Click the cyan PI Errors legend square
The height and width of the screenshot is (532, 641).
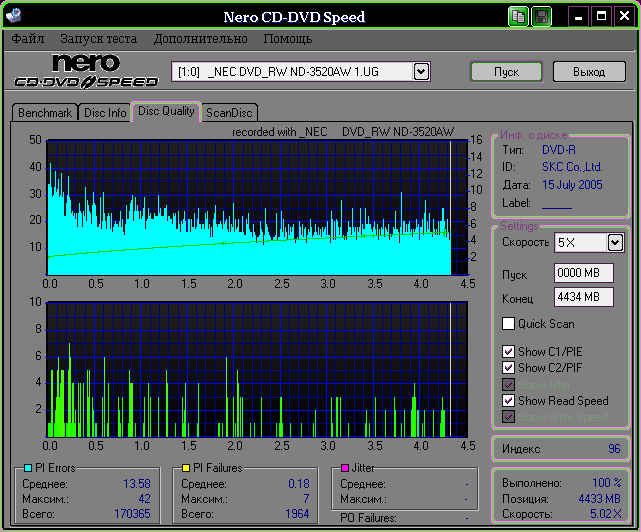coord(27,467)
